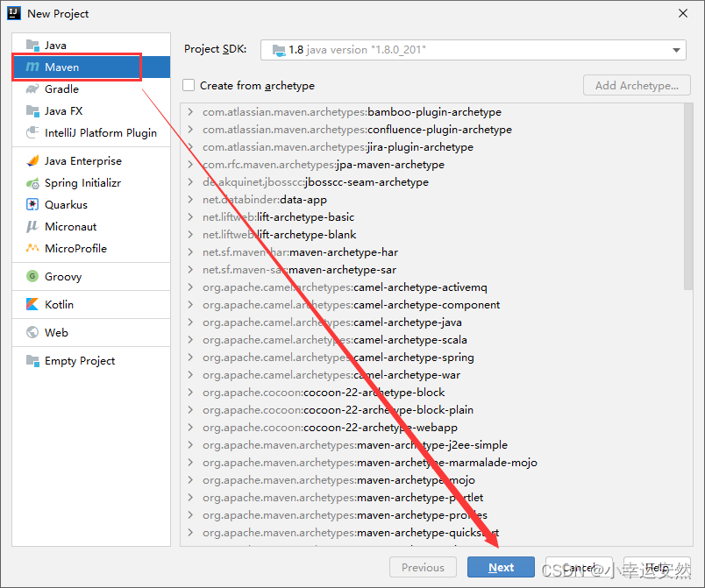Select camel-archetype-component row
The height and width of the screenshot is (588, 705).
[x=431, y=305]
